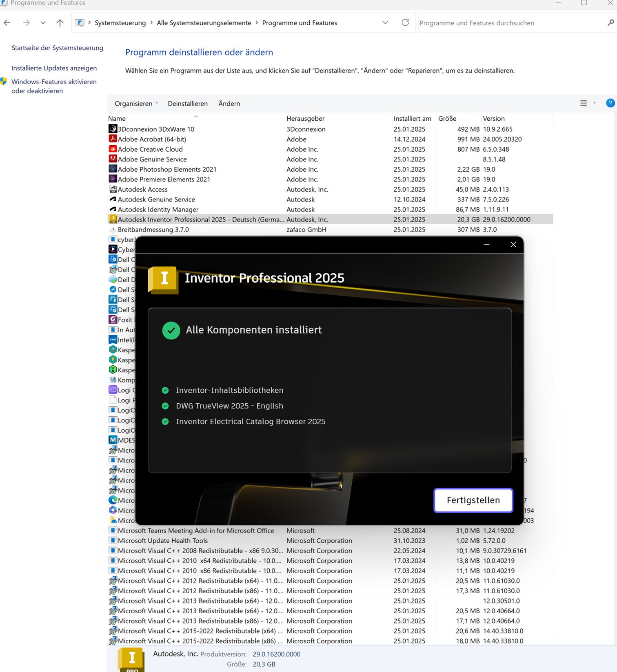
Task: Click the Alle Komponenten installiert green checkmark
Action: tap(171, 330)
